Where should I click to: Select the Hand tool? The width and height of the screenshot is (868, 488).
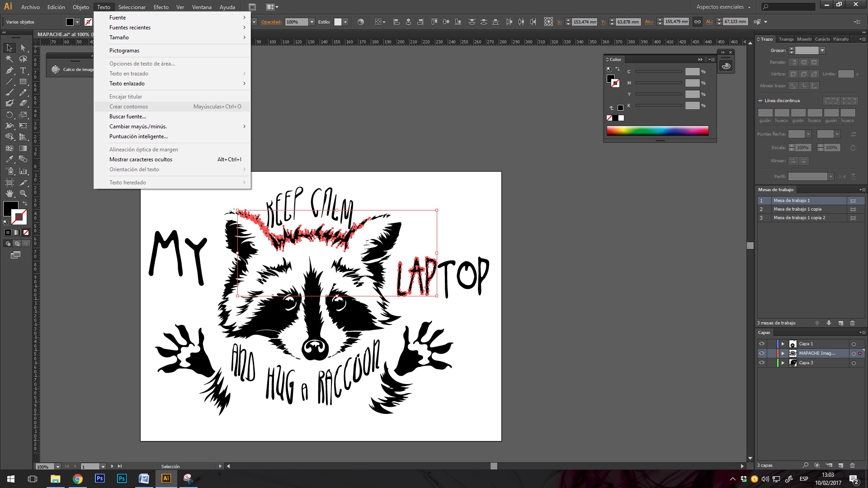pos(9,193)
